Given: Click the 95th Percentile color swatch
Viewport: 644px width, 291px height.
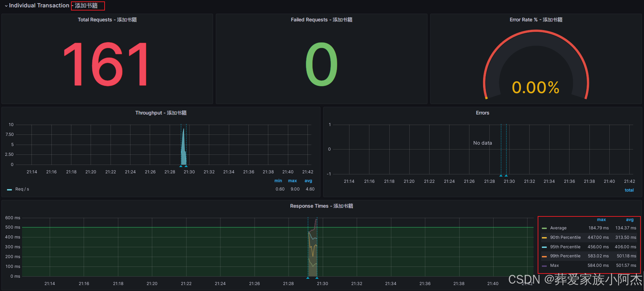Looking at the screenshot, I should coord(544,247).
